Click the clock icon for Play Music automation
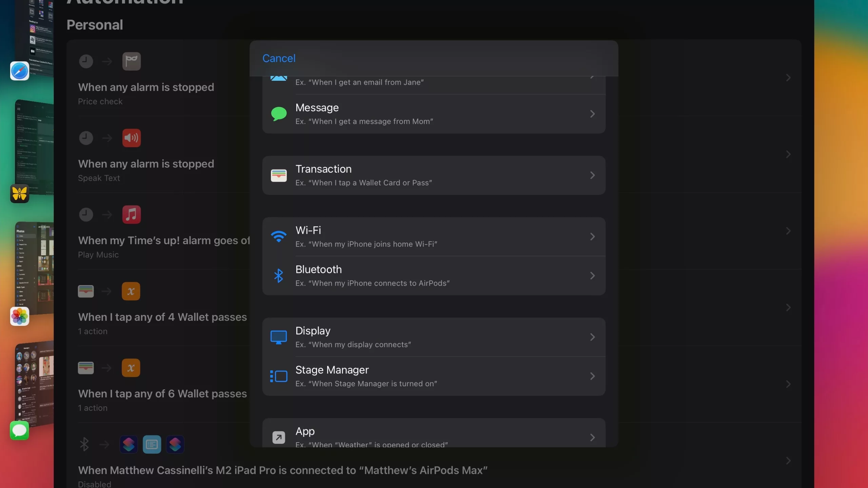 point(86,215)
